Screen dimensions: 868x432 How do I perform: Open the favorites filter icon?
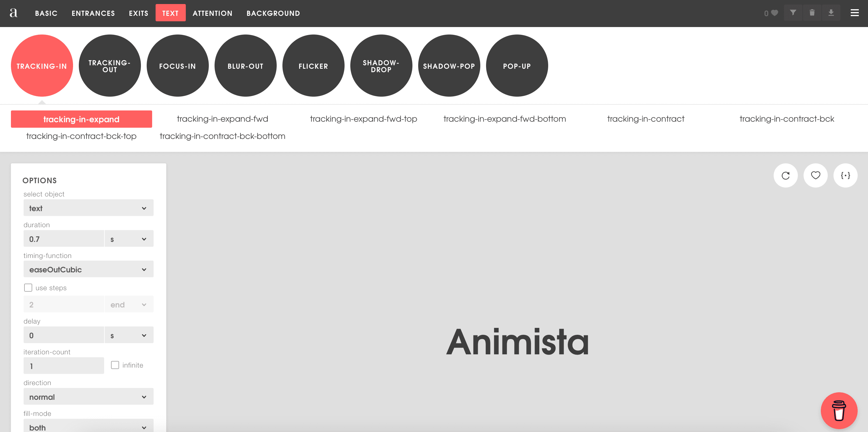(793, 13)
